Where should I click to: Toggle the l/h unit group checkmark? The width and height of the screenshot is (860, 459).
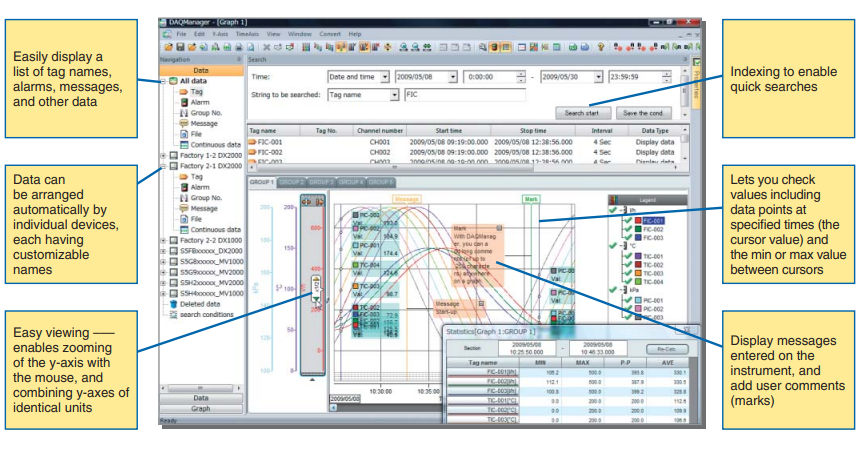pos(613,210)
